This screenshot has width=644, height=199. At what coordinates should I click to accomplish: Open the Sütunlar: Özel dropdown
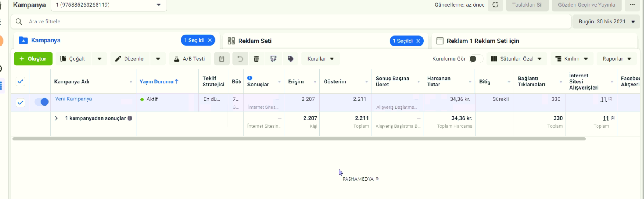[x=516, y=59]
